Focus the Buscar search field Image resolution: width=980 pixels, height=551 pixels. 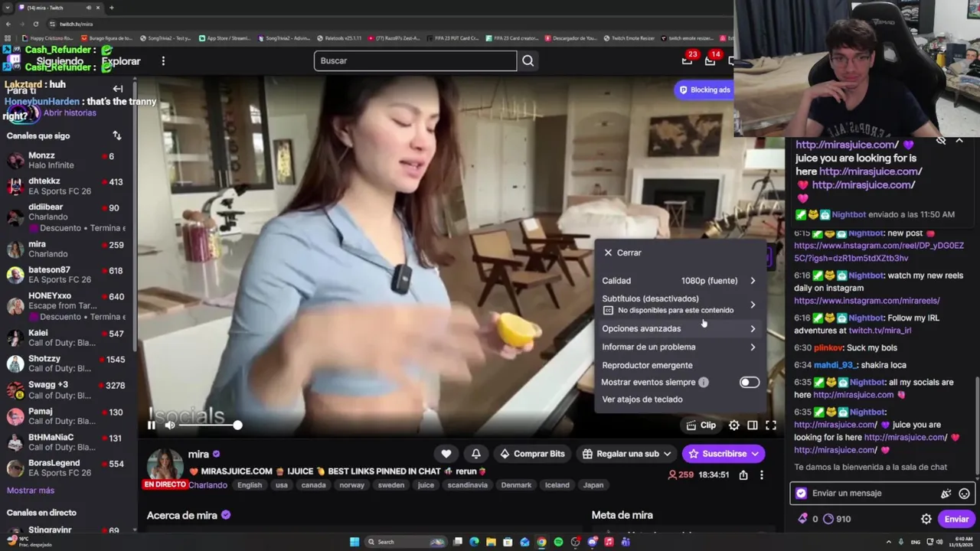click(416, 60)
